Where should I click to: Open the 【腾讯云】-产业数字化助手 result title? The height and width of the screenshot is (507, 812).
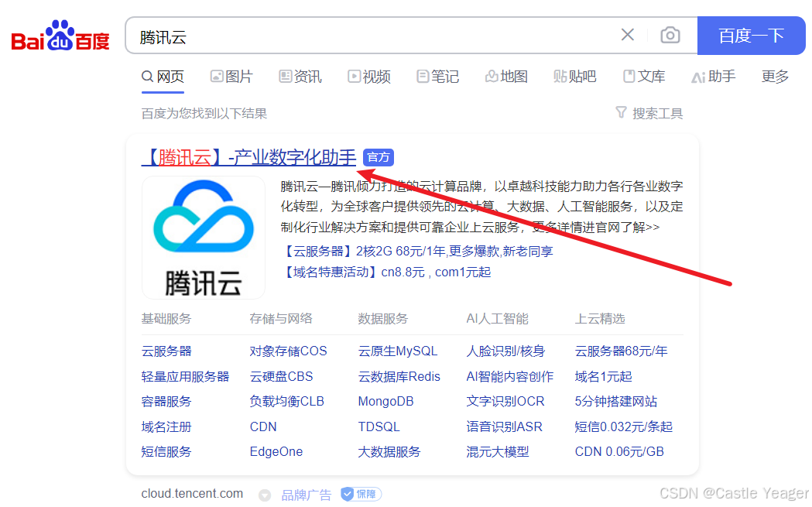[249, 157]
